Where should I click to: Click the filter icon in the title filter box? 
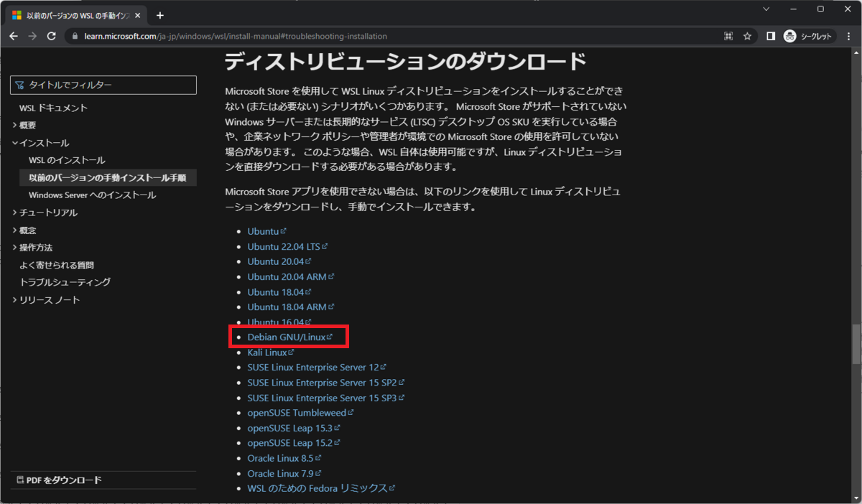pos(19,85)
